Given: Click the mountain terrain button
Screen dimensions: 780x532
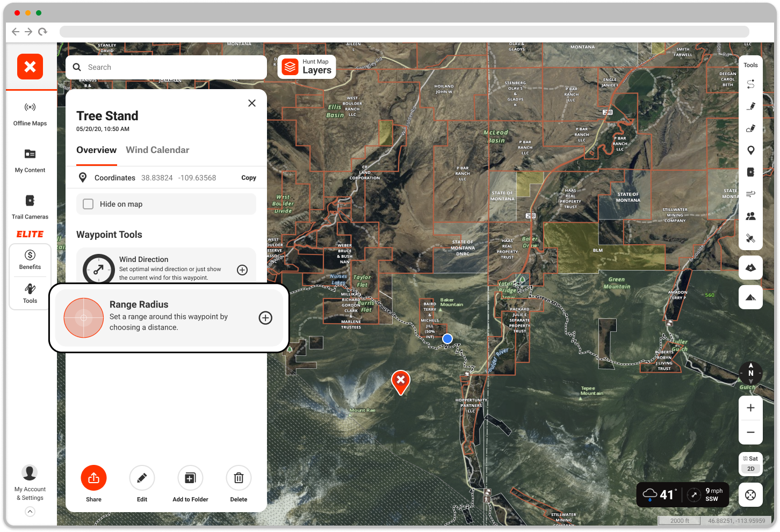Looking at the screenshot, I should (751, 297).
